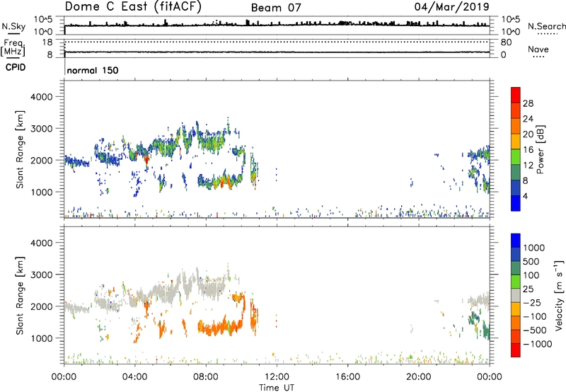Click the 'Slant Range [km]' label of velocity panel
Viewport: 566px width, 392px height.
(20, 296)
